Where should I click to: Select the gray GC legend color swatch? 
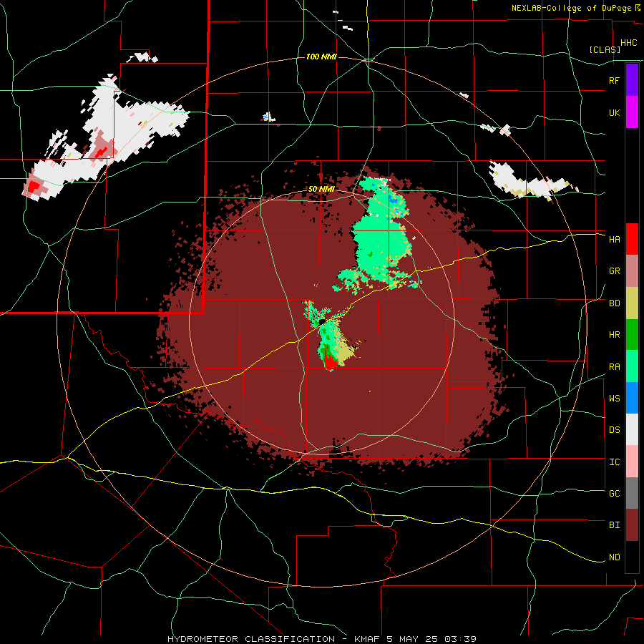(632, 493)
